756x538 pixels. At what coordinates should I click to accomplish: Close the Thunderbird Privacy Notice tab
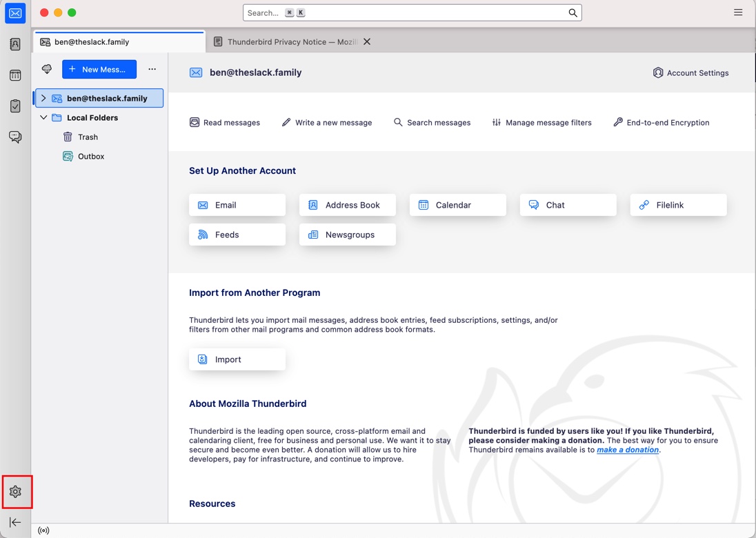coord(367,42)
